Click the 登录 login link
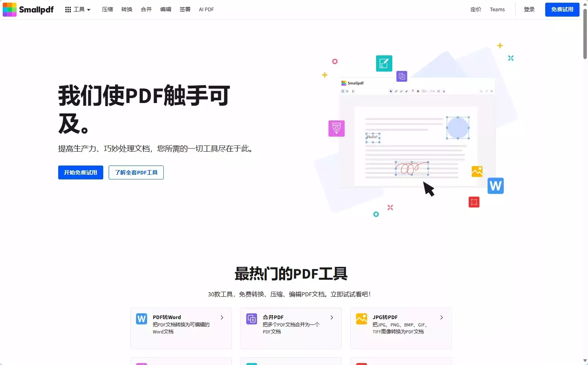Image resolution: width=588 pixels, height=365 pixels. 529,9
